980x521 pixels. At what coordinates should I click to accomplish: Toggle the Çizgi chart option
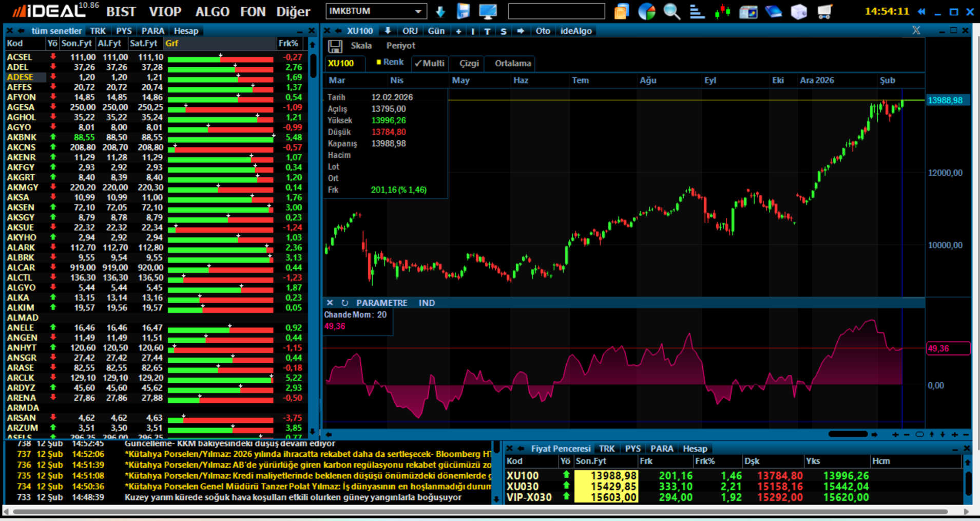click(x=469, y=63)
